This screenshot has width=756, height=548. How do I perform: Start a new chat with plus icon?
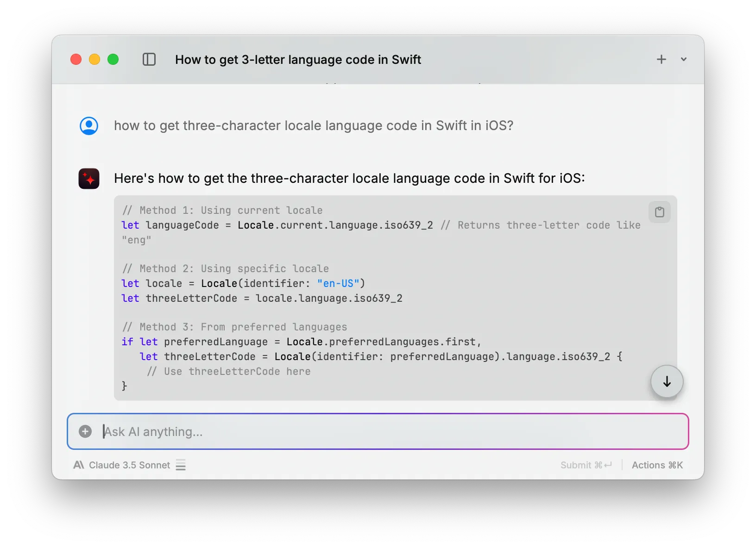point(661,59)
